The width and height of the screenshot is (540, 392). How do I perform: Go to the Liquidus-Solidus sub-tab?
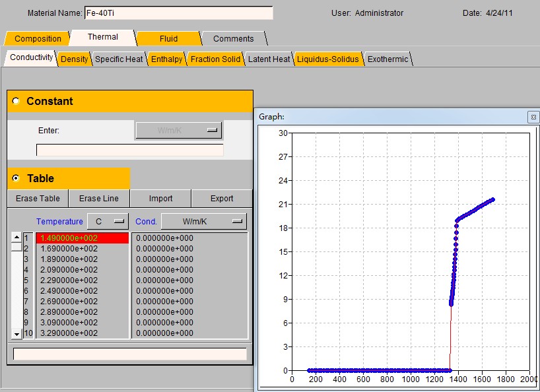click(x=327, y=59)
